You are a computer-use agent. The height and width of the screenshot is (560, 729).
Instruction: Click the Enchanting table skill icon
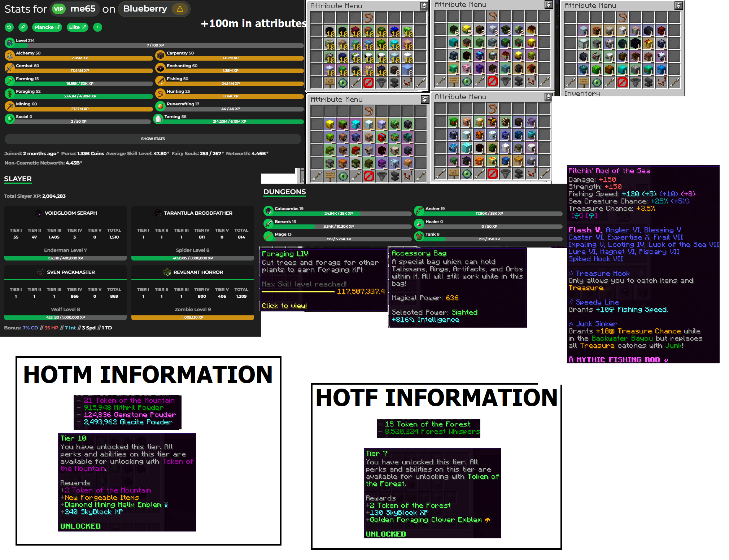tap(160, 68)
